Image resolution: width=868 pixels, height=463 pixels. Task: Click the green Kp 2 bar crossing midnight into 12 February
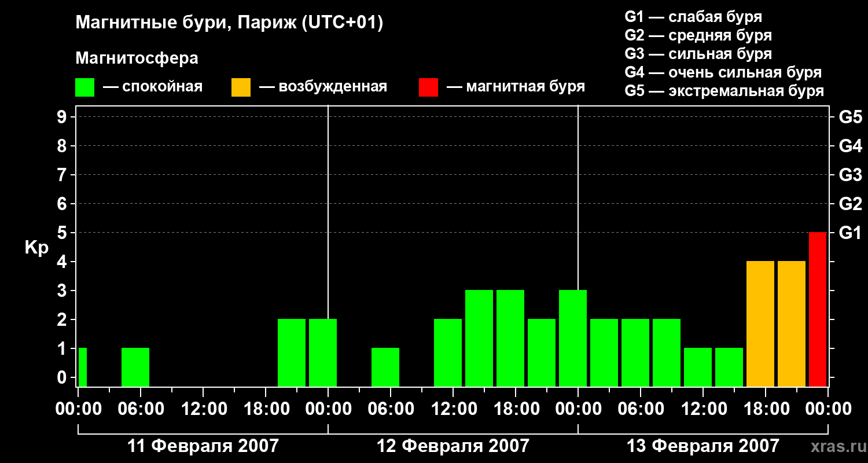click(323, 352)
